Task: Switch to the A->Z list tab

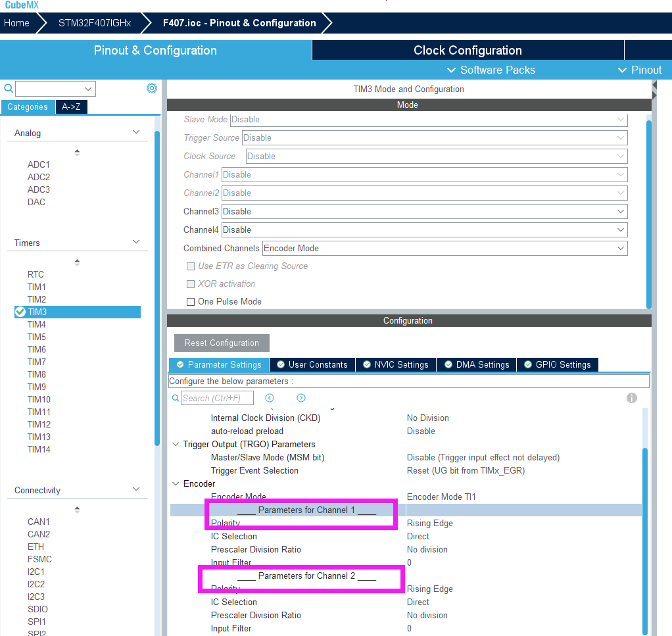Action: [x=71, y=107]
